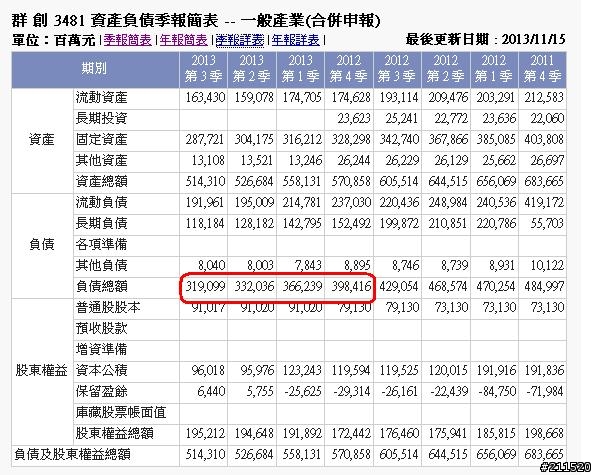Select the 其他資產 value 26,697
This screenshot has width=596, height=475.
click(x=547, y=160)
